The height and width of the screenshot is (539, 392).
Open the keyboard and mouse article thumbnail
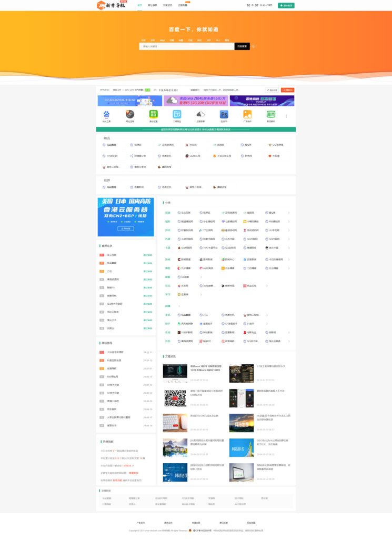click(175, 423)
